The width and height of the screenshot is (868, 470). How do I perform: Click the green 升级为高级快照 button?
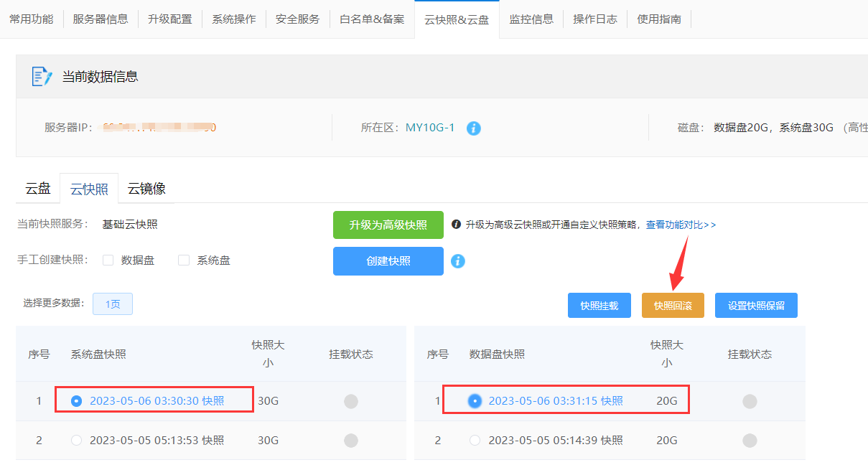click(x=388, y=225)
